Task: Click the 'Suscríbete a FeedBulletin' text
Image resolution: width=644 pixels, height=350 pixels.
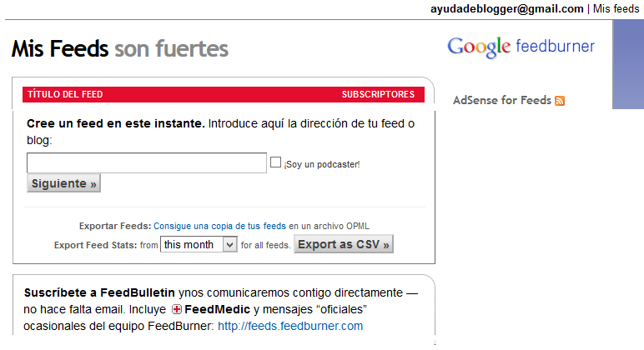Action: pyautogui.click(x=99, y=292)
